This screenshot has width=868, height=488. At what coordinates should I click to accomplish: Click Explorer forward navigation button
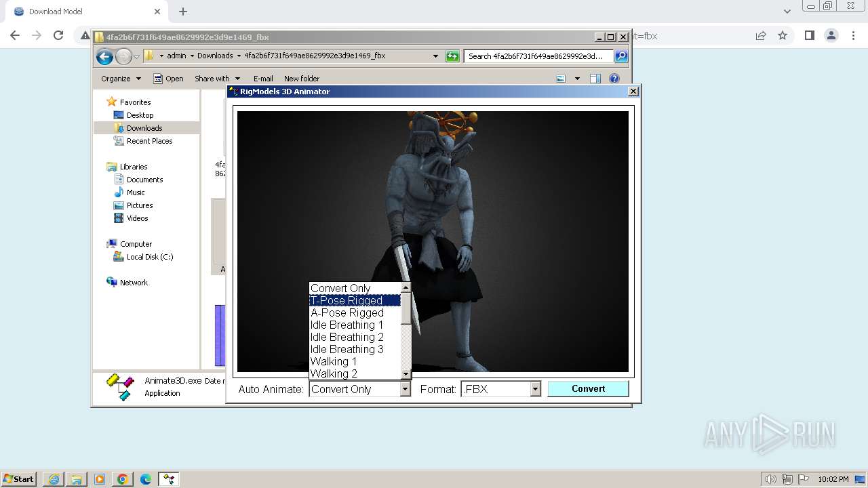click(x=123, y=57)
